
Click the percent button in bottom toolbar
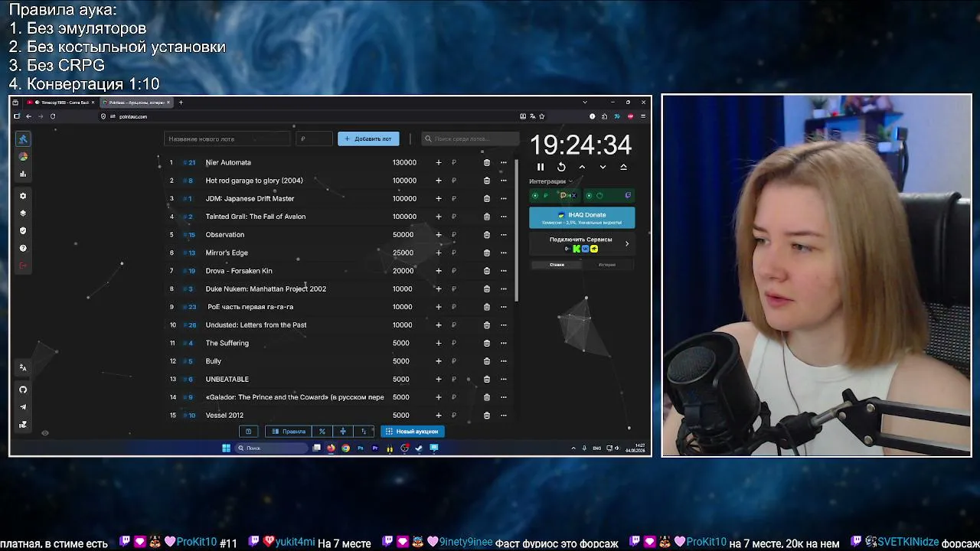pos(322,432)
